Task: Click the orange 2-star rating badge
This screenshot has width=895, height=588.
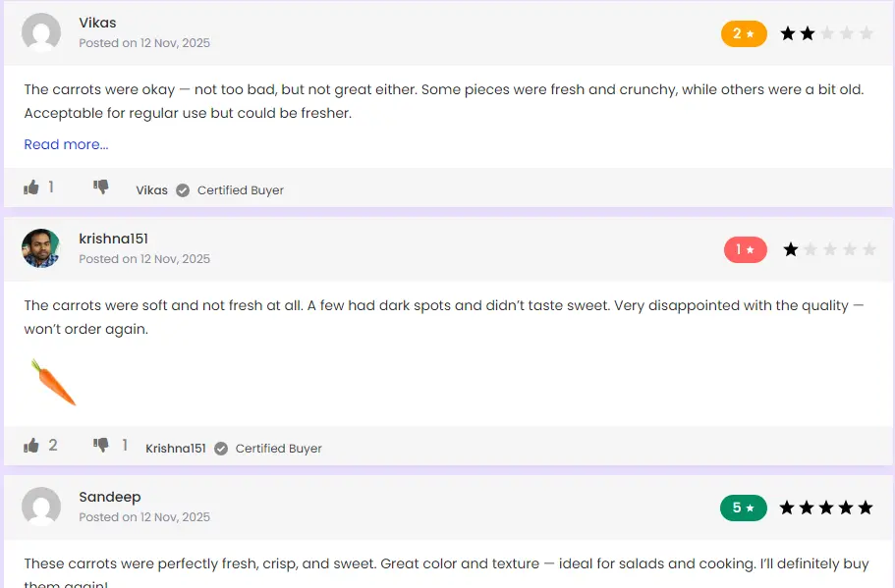Action: [x=744, y=33]
